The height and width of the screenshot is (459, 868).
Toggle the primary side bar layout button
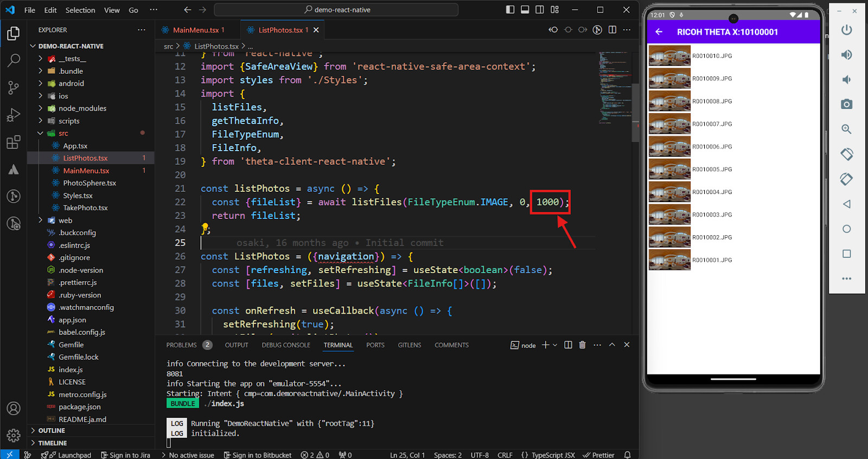coord(510,10)
